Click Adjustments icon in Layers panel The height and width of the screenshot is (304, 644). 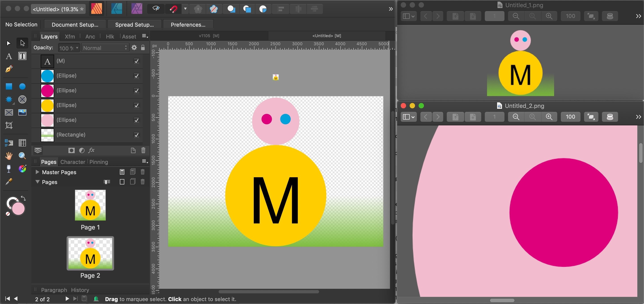81,150
